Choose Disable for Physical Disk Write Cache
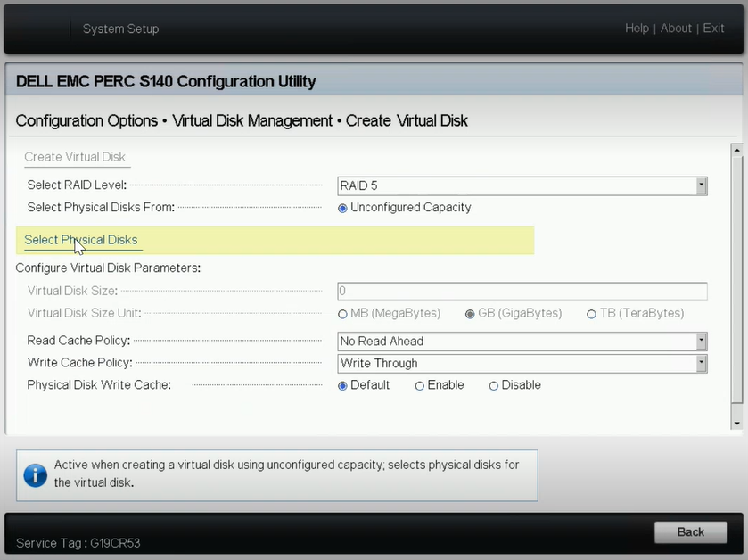This screenshot has width=748, height=560. 493,385
